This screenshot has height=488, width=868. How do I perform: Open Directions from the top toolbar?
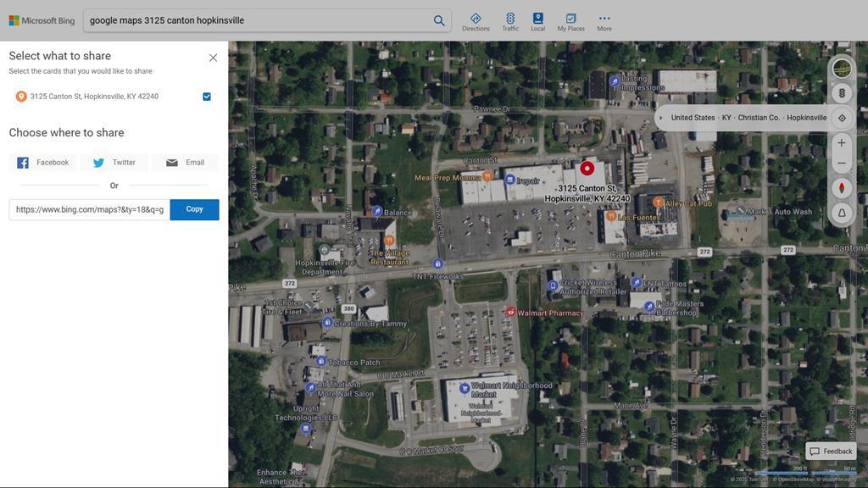coord(476,22)
